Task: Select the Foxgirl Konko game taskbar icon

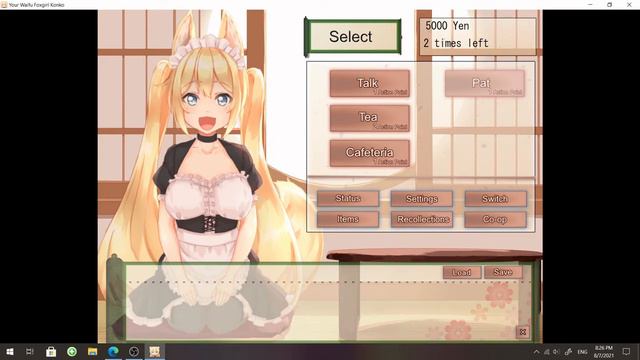Action: 155,351
